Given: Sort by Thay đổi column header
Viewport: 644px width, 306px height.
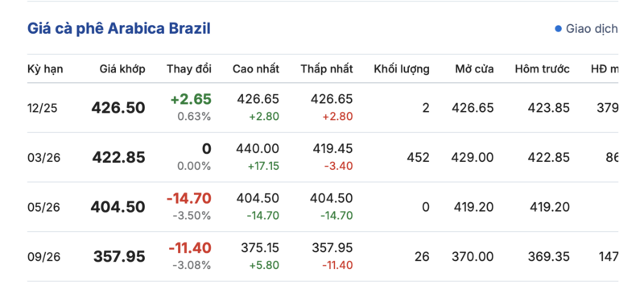Looking at the screenshot, I should click(x=189, y=69).
